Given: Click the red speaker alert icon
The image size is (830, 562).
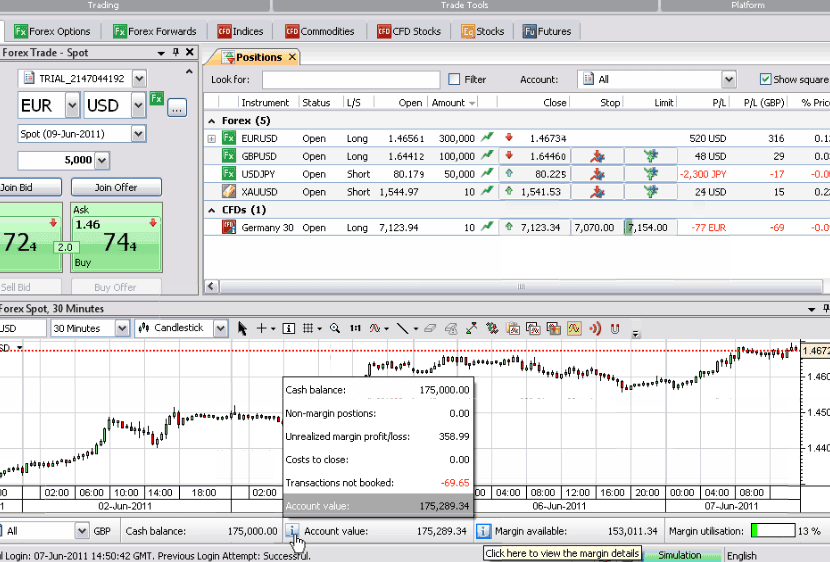Looking at the screenshot, I should 595,329.
